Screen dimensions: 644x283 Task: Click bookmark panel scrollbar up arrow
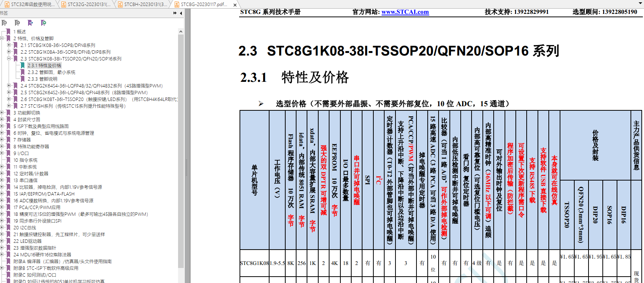tap(181, 32)
